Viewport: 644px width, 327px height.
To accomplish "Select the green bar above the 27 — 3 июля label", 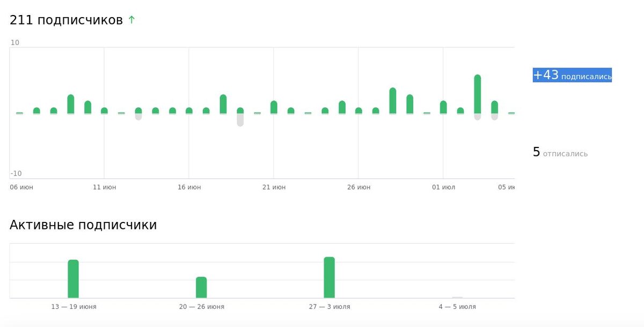I will (330, 278).
